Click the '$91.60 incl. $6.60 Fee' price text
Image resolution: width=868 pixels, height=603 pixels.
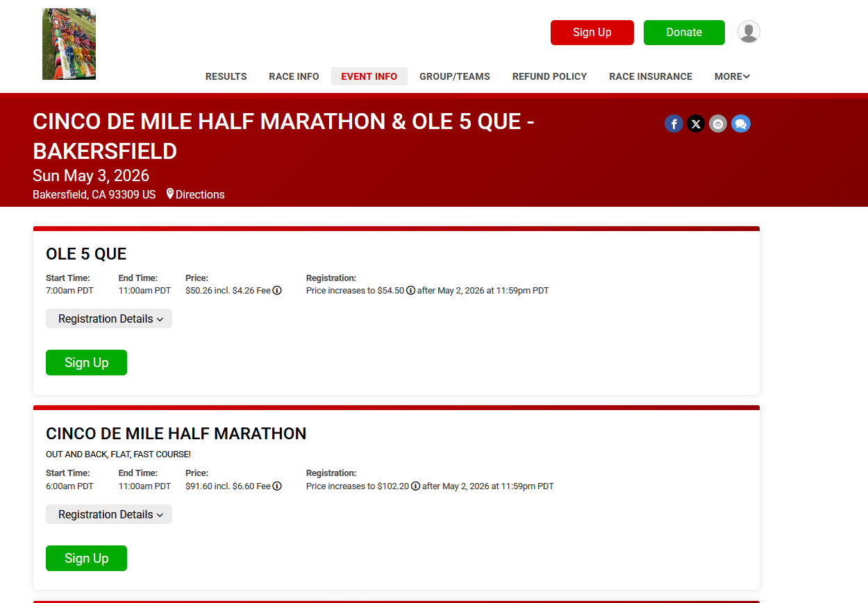click(228, 486)
